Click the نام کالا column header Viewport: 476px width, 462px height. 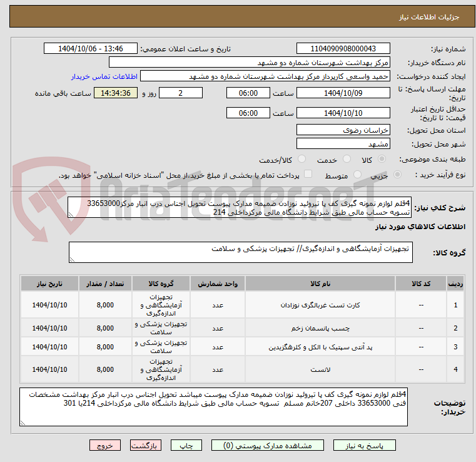(320, 284)
